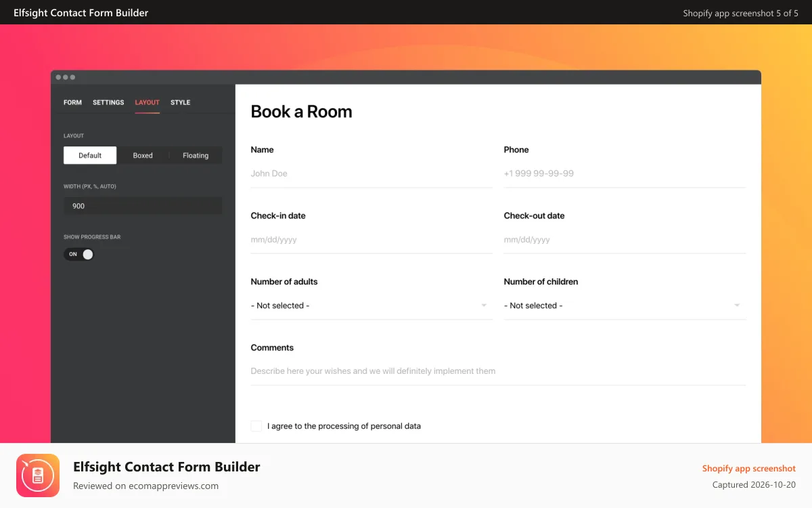Viewport: 812px width, 508px height.
Task: Click the Check-in date field
Action: pos(371,240)
